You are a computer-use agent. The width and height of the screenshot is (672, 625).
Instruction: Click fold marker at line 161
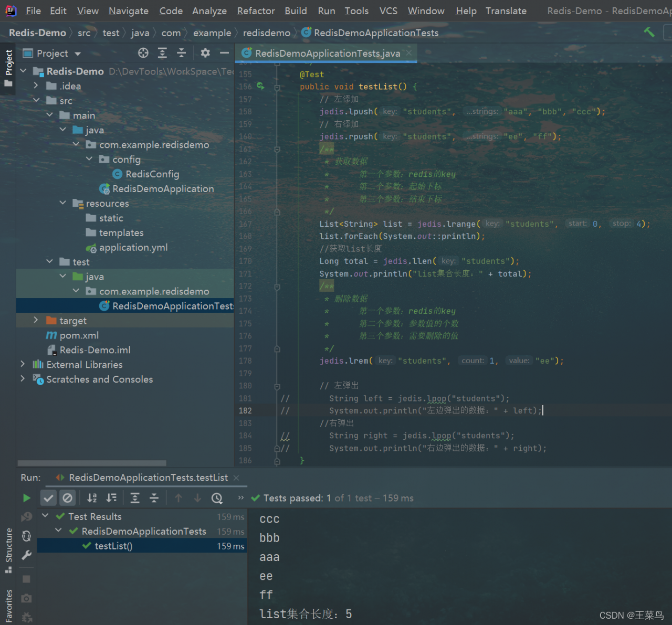point(277,149)
